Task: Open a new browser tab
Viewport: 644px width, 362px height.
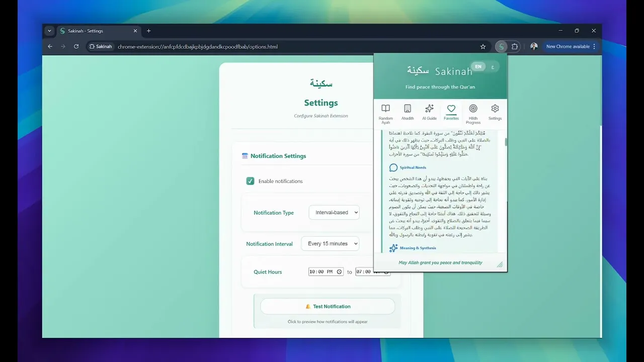Action: (x=148, y=31)
